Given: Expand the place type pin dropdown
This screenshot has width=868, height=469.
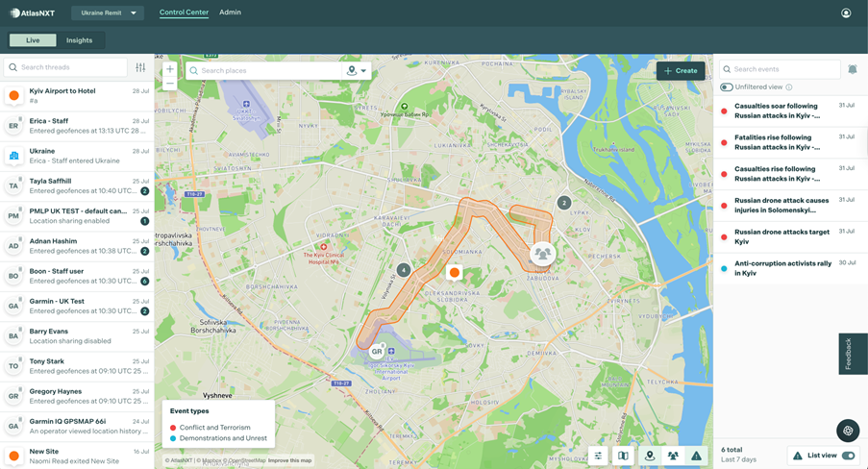Looking at the screenshot, I should point(357,70).
